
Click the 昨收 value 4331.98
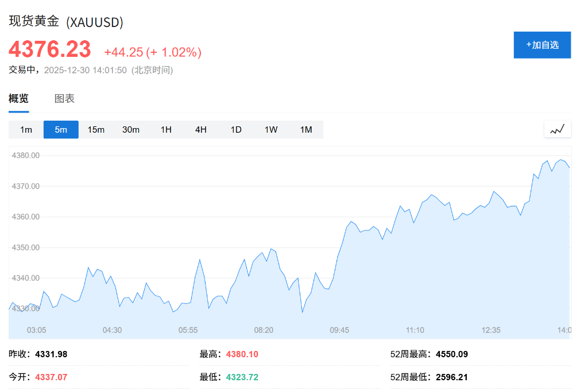[52, 354]
